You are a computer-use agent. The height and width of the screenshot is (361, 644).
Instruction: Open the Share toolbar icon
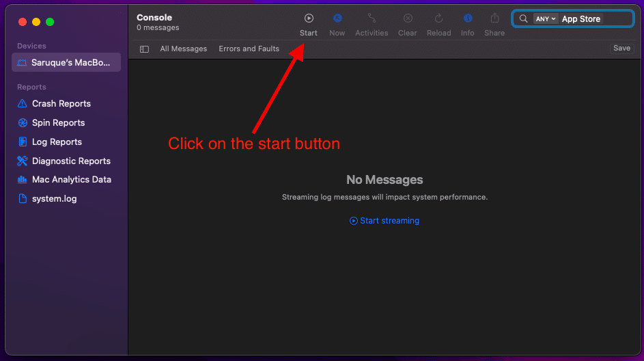[x=494, y=19]
